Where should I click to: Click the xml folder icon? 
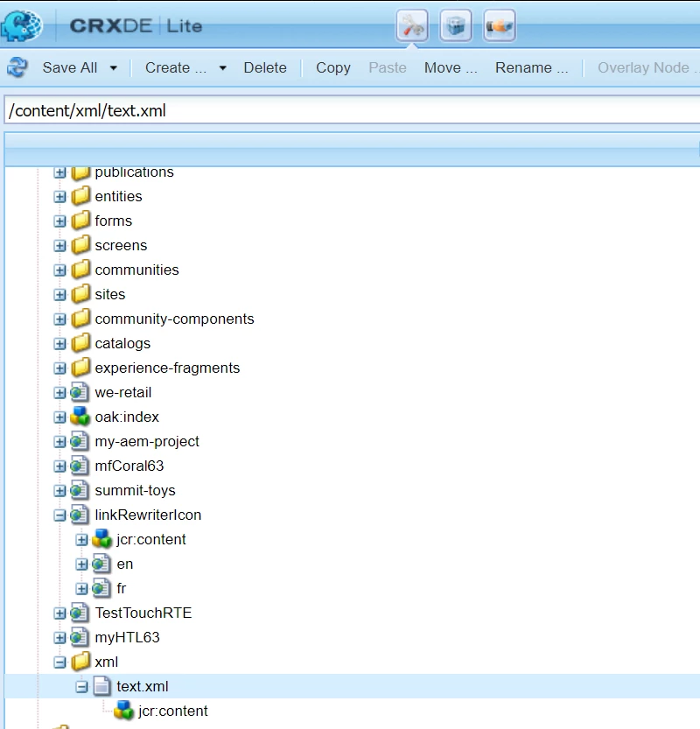80,662
